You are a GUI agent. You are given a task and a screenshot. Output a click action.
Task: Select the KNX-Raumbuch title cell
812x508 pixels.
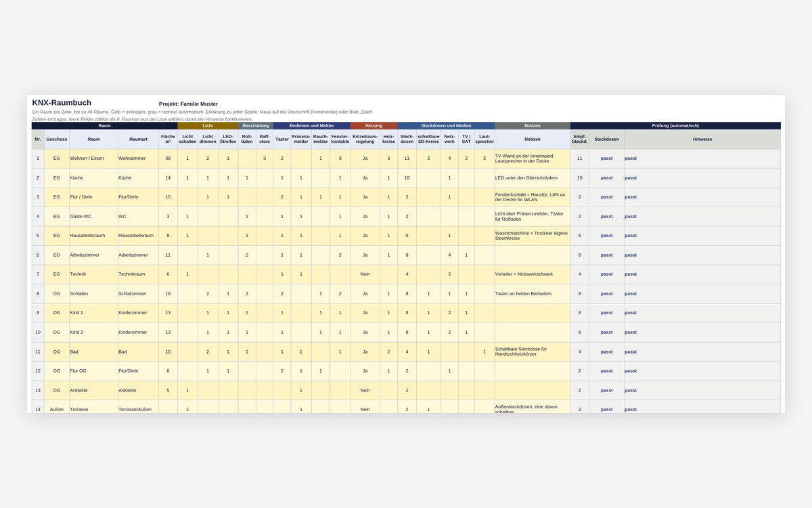coord(62,103)
